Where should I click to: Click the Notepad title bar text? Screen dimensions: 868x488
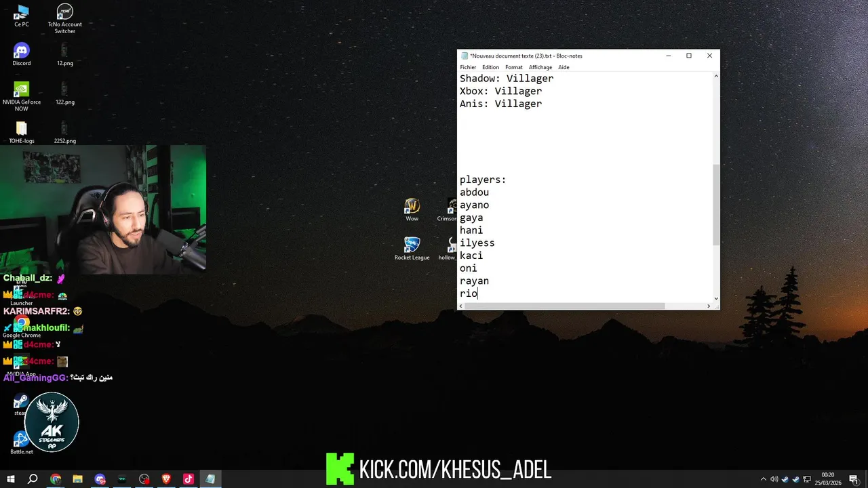(526, 56)
